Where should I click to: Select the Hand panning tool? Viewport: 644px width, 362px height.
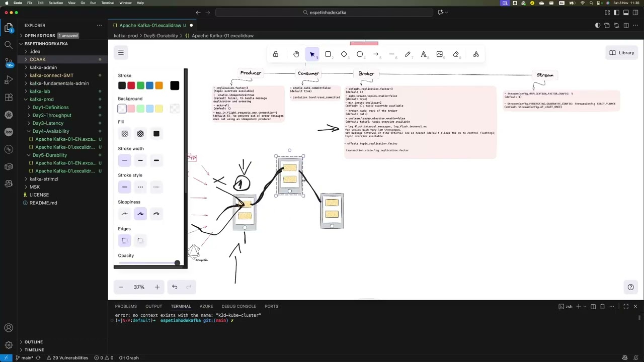[x=296, y=54]
